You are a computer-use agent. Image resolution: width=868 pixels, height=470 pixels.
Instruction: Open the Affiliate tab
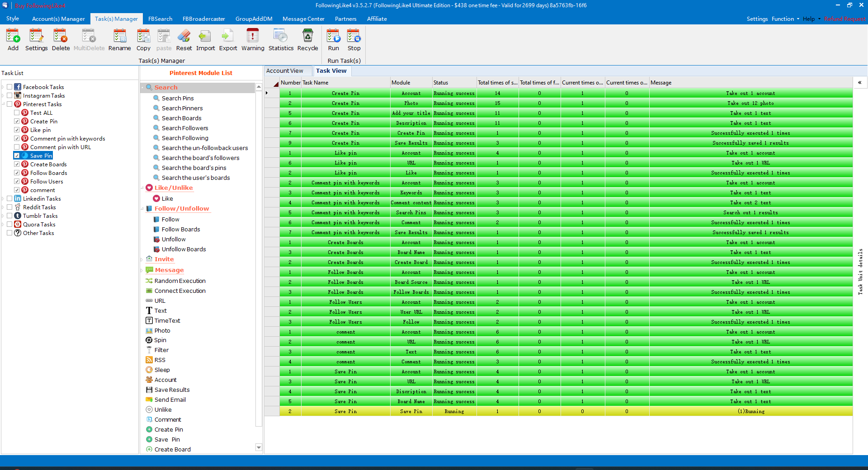[x=377, y=19]
